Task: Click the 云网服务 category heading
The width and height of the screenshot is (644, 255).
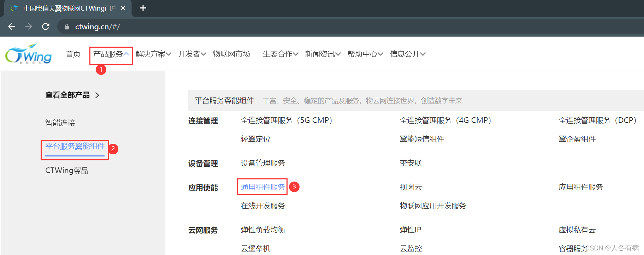Action: tap(203, 231)
